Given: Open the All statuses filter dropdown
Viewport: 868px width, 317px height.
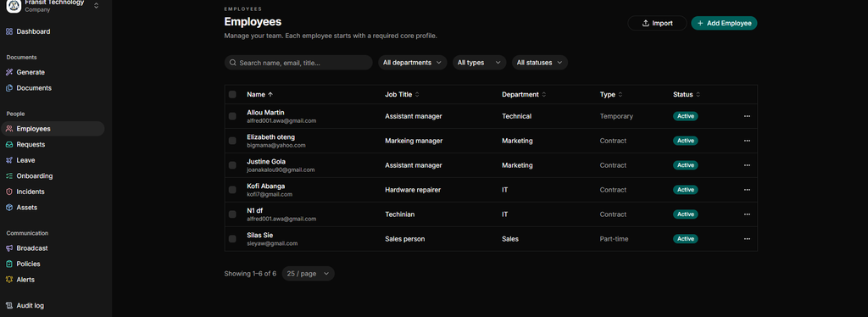Looking at the screenshot, I should point(540,63).
